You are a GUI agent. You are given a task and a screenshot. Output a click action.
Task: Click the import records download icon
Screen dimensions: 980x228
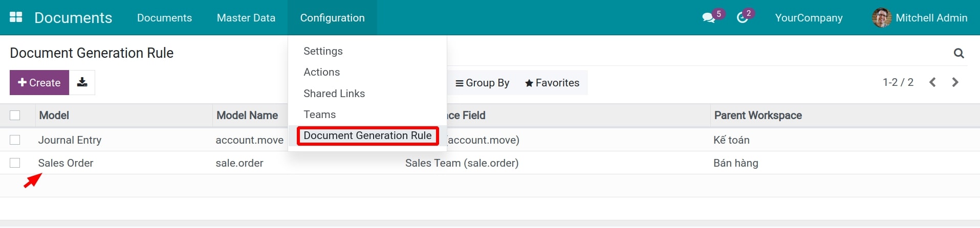[x=82, y=82]
